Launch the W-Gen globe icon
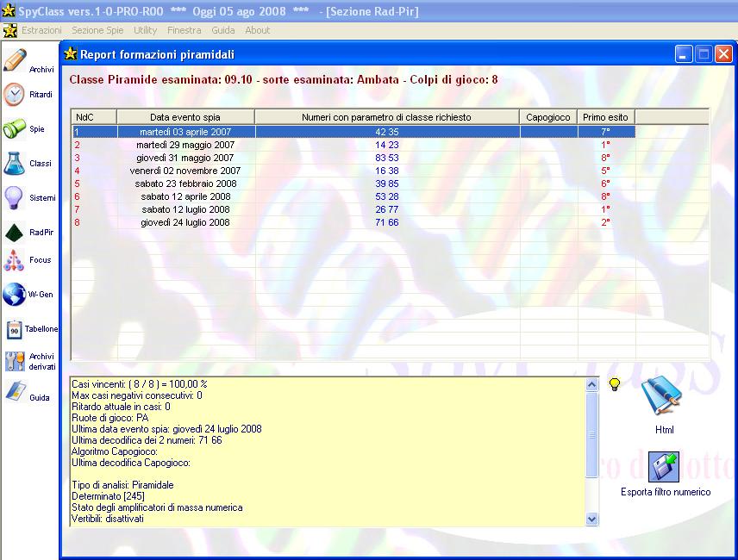The width and height of the screenshot is (738, 560). pyautogui.click(x=16, y=295)
